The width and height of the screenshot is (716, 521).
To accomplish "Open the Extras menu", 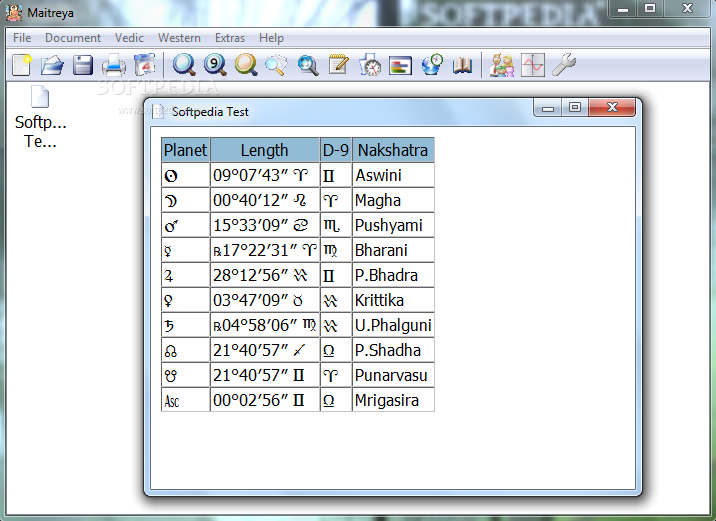I will pyautogui.click(x=230, y=38).
